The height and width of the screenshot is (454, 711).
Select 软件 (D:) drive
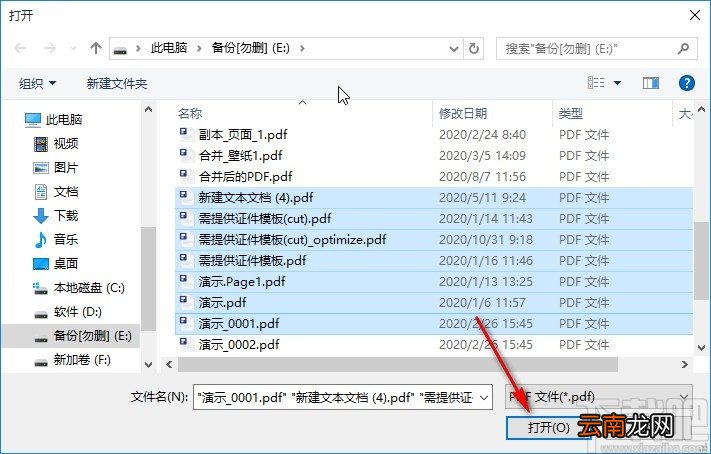click(68, 312)
